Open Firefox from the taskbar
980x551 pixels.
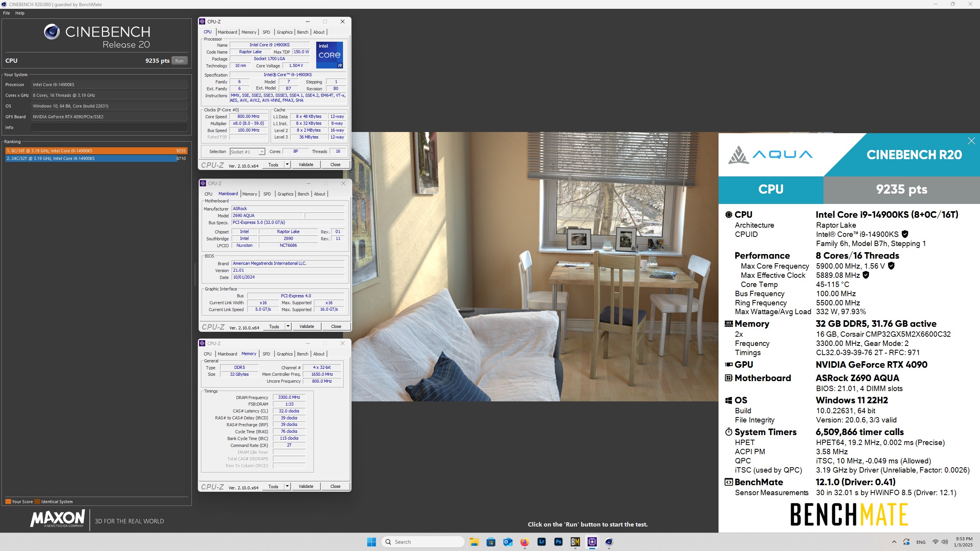click(x=524, y=542)
